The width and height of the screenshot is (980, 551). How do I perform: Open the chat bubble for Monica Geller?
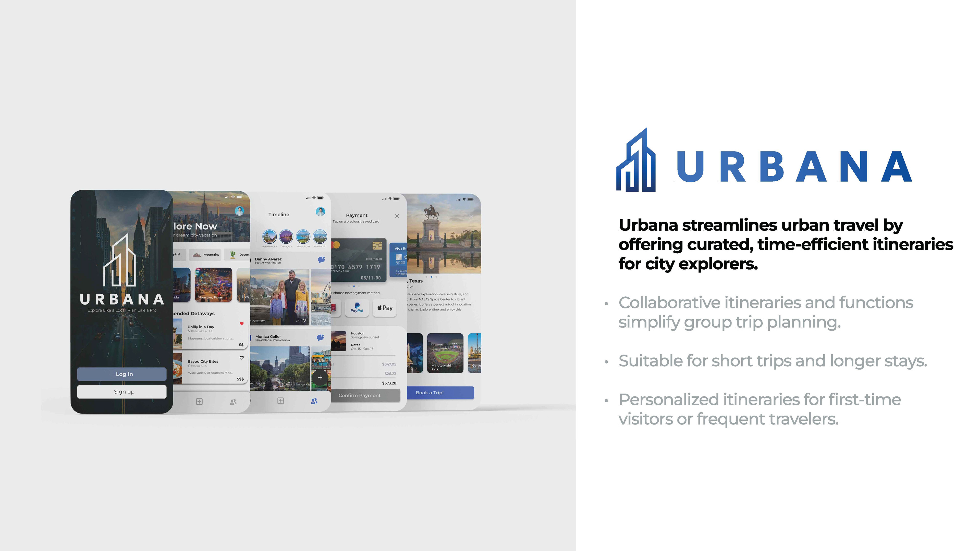[320, 338]
